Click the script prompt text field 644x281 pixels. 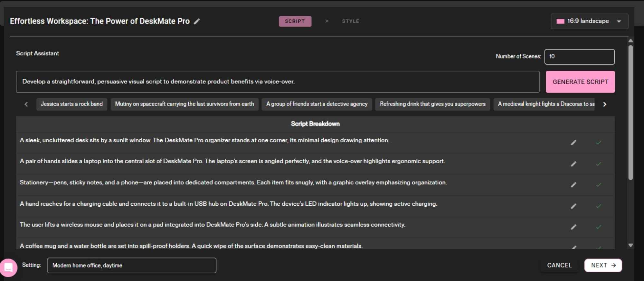(x=278, y=82)
